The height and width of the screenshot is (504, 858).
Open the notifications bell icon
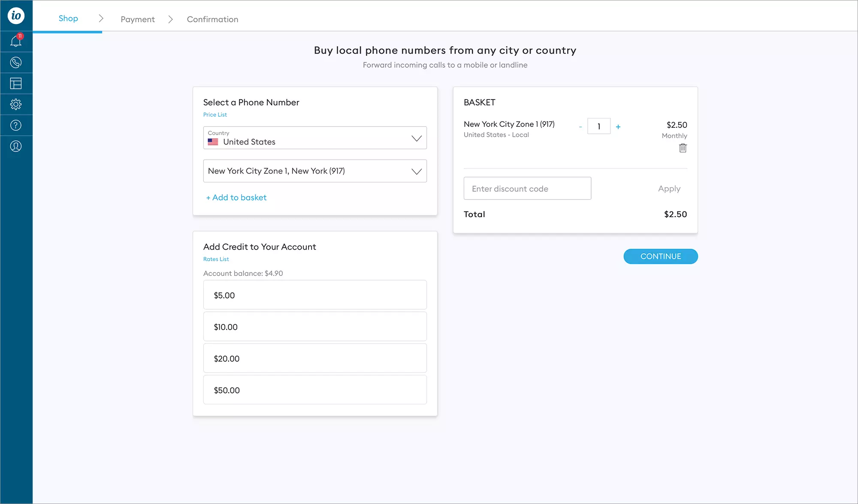click(16, 41)
